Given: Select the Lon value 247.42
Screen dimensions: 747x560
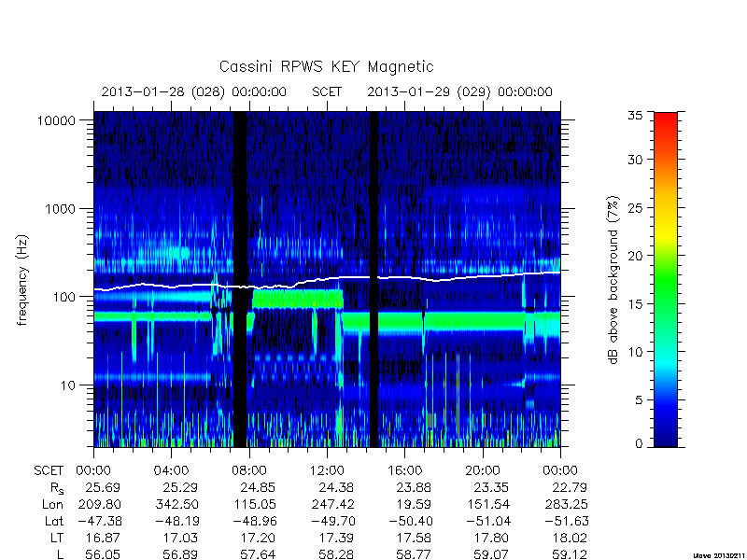Looking at the screenshot, I should point(333,504).
